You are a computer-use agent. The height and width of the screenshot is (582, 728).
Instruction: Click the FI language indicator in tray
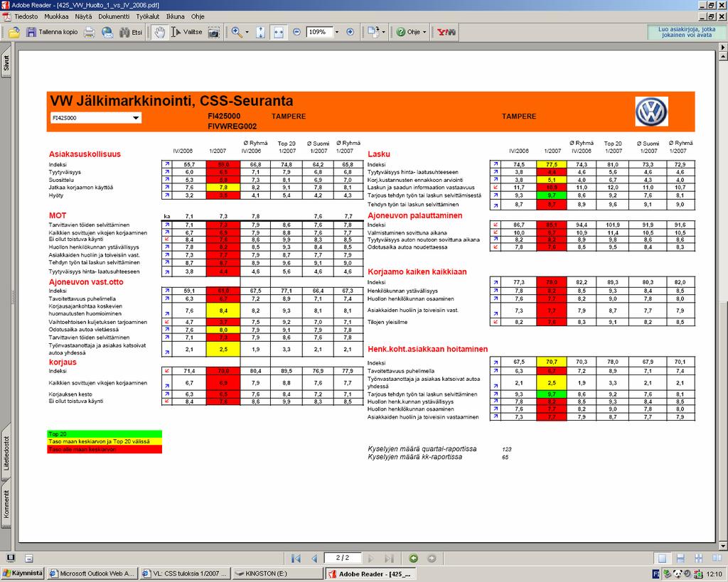click(x=656, y=574)
